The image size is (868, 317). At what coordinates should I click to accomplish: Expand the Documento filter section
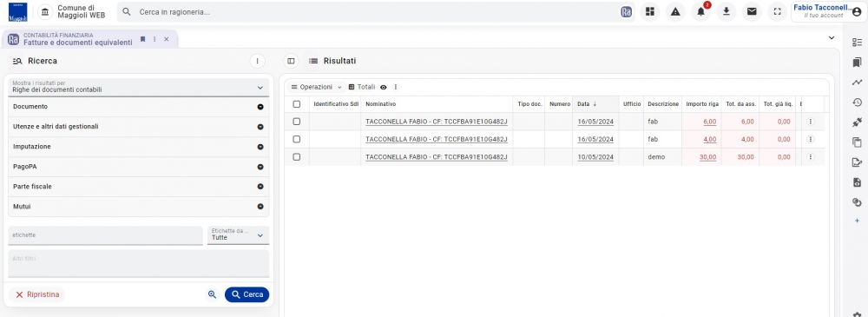tap(138, 107)
